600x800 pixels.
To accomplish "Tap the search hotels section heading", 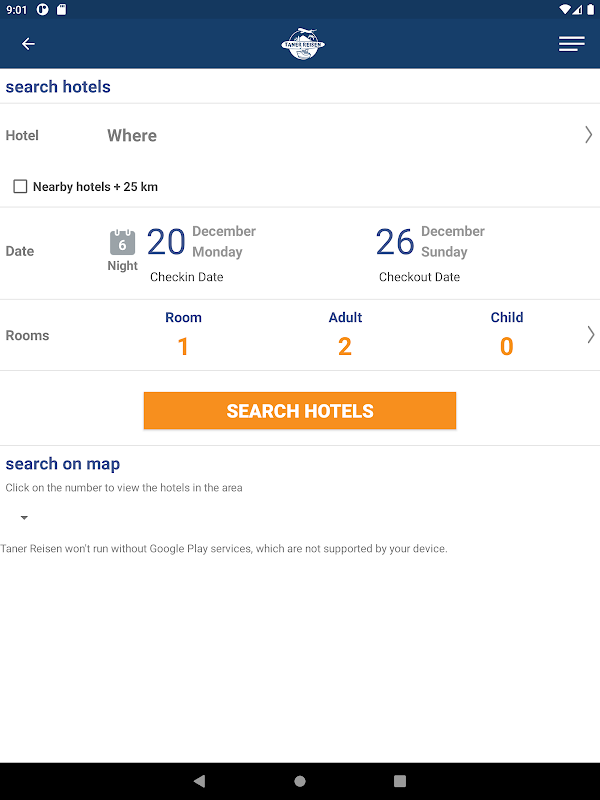I will (x=58, y=87).
